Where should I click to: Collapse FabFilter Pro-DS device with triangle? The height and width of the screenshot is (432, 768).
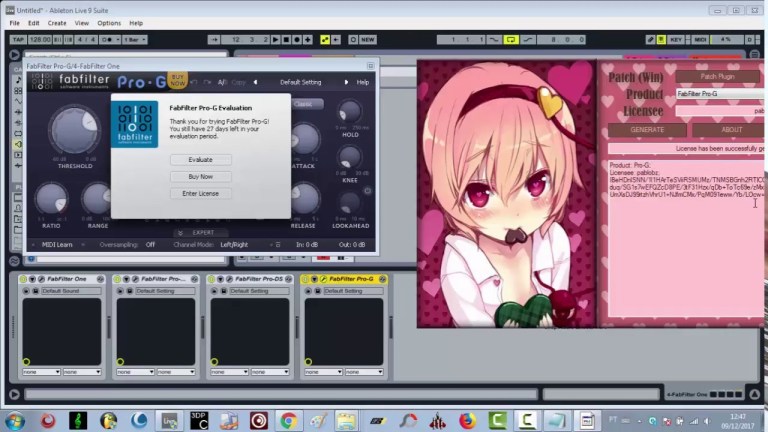[x=220, y=279]
